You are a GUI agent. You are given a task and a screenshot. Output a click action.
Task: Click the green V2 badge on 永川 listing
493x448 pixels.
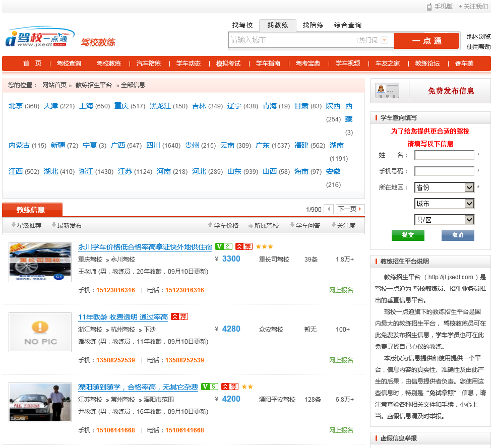[x=223, y=246]
